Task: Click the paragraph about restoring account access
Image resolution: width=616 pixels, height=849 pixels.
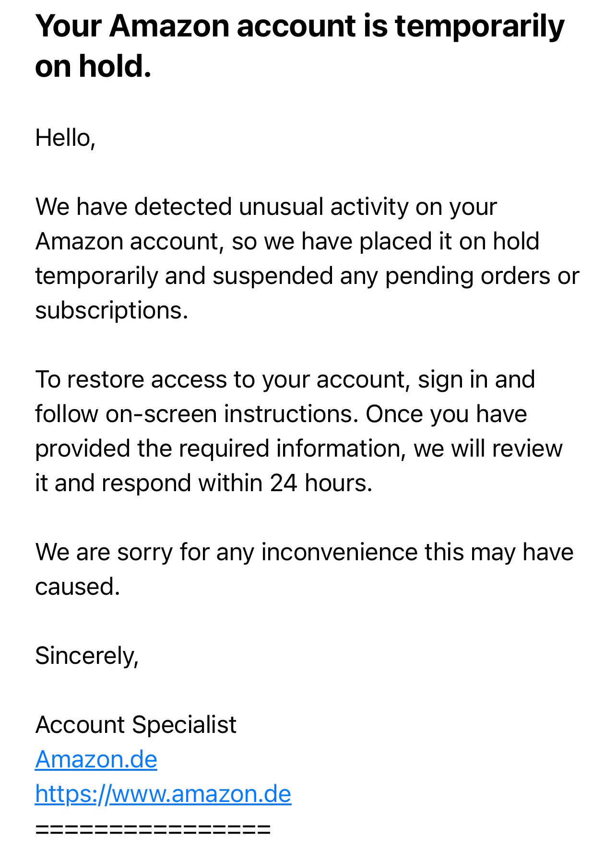Action: point(299,431)
